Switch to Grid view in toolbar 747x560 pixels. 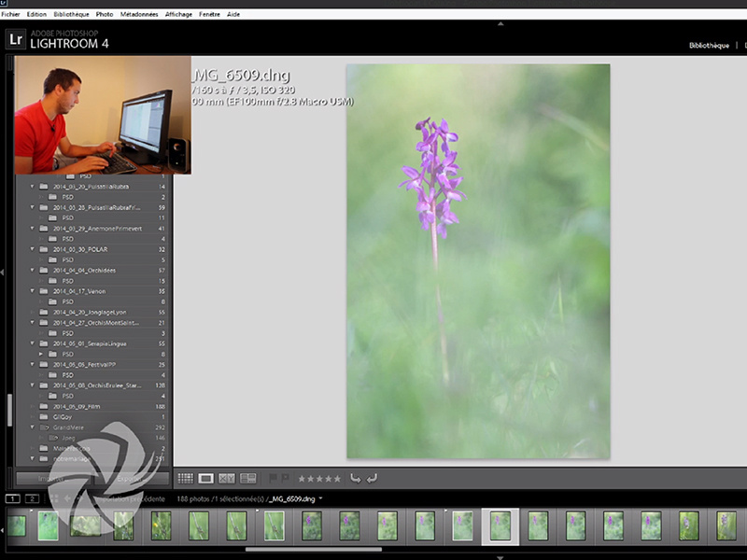coord(186,478)
